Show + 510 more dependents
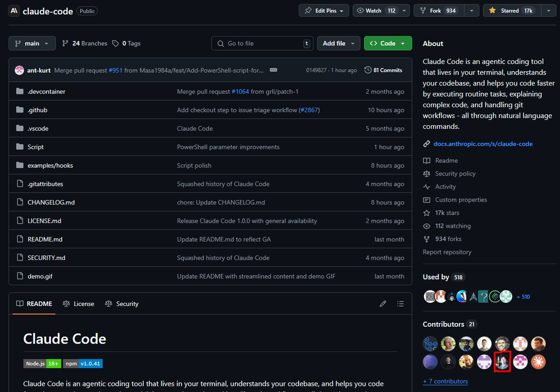The width and height of the screenshot is (560, 392). click(x=523, y=297)
